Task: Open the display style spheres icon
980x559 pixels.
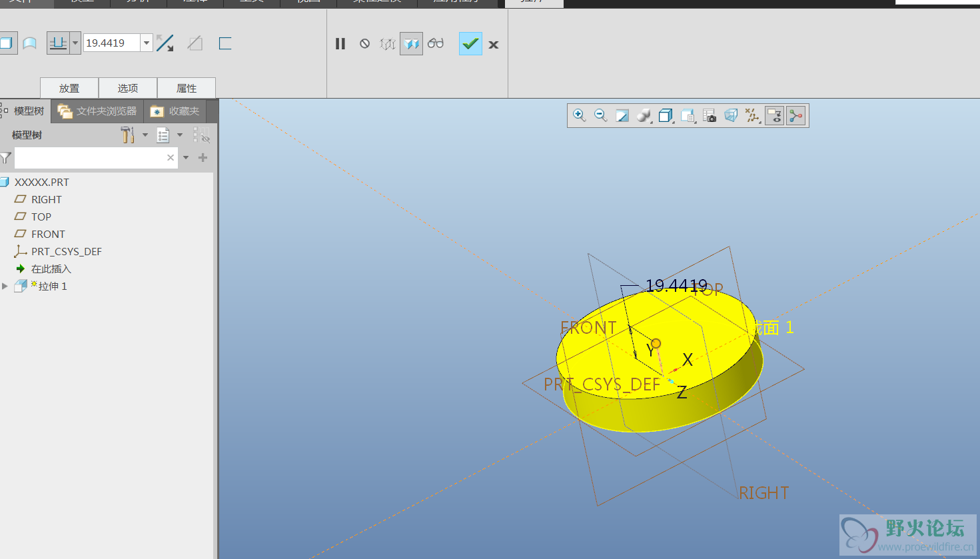Action: click(644, 116)
